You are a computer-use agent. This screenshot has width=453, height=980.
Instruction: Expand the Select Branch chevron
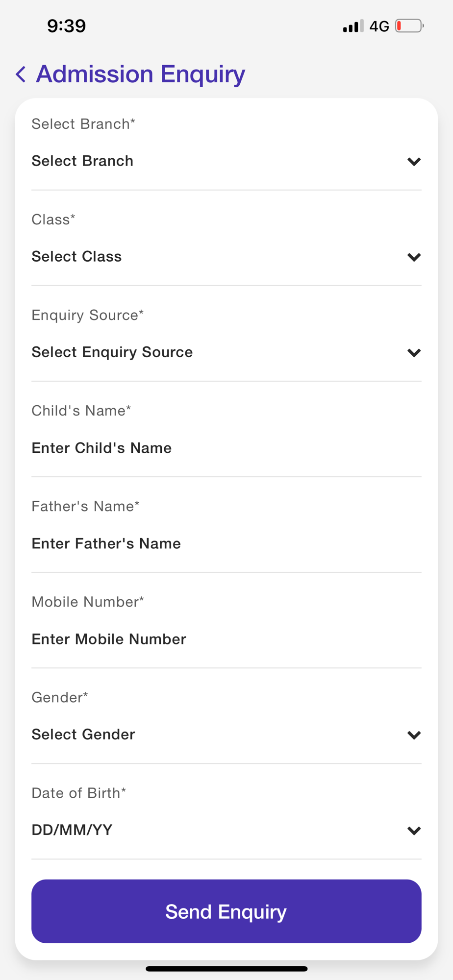(414, 162)
